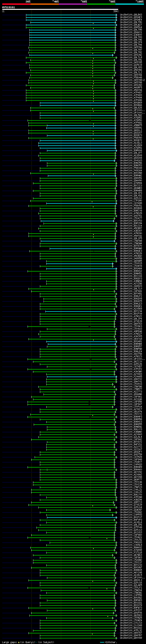The width and height of the screenshot is (146, 644).
Task: Select the UniRef100_A7P487 entry
Action: click(x=131, y=93)
